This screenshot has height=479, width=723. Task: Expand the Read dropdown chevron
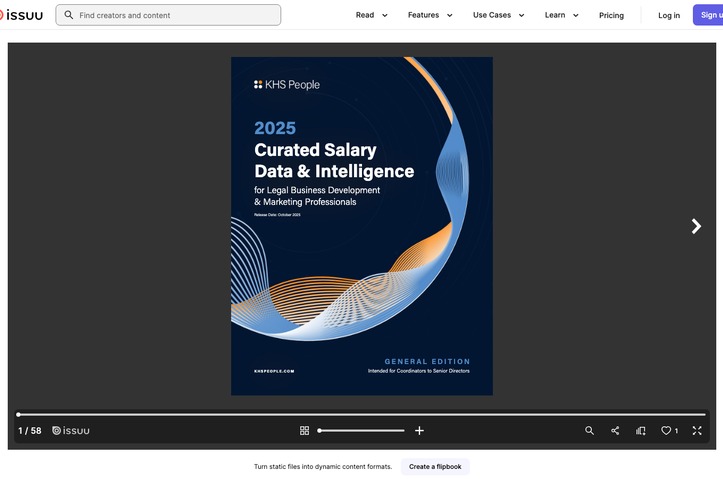[x=385, y=15]
